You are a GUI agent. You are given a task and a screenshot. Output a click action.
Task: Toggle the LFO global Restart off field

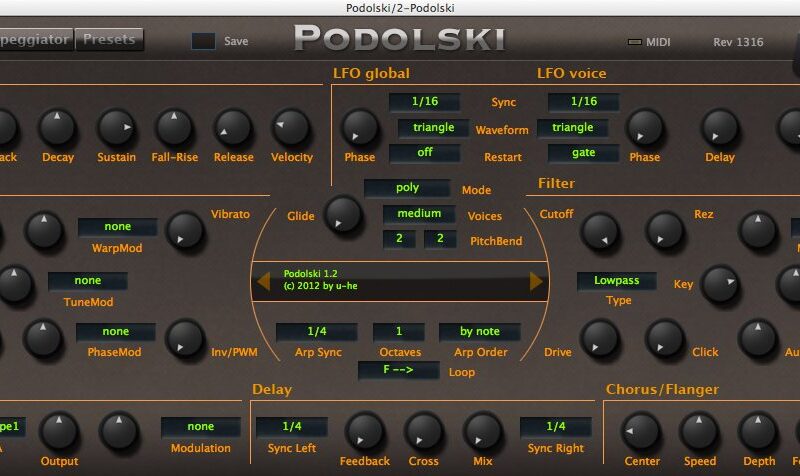[425, 153]
